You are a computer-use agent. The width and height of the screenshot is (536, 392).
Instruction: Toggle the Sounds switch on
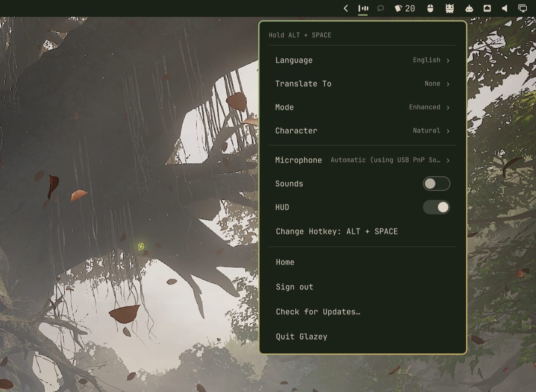pos(436,184)
